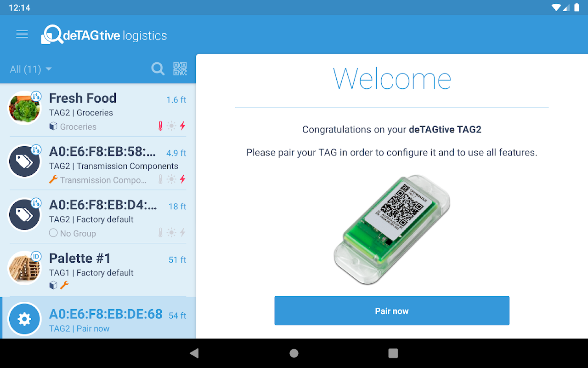Scan a tag with QR code icon

tap(180, 69)
